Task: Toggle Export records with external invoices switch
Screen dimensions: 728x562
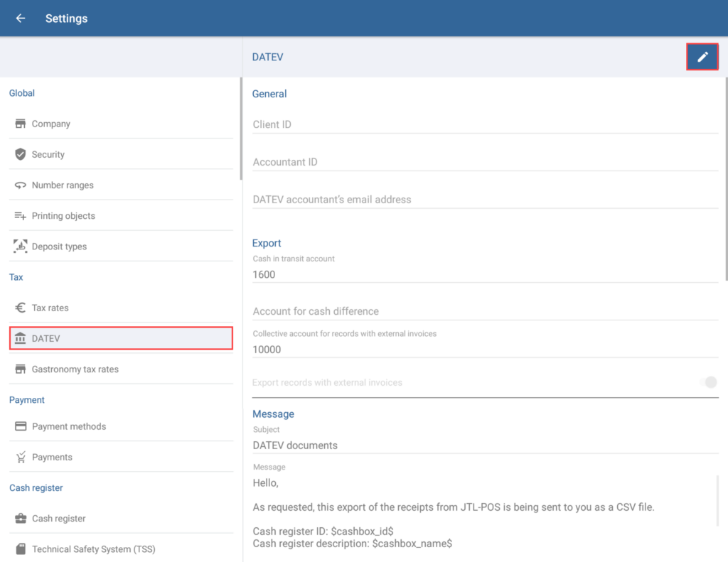Action: pos(708,382)
